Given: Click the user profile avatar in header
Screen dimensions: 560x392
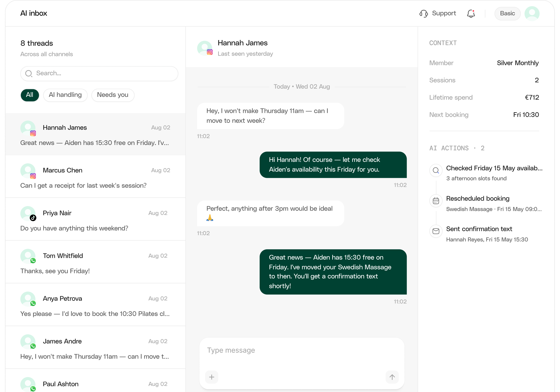Looking at the screenshot, I should click(532, 13).
